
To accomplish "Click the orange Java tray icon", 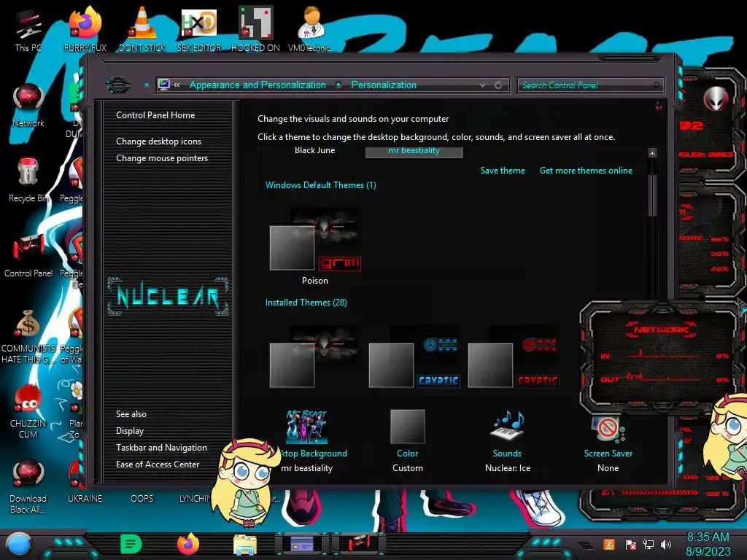I will point(609,544).
